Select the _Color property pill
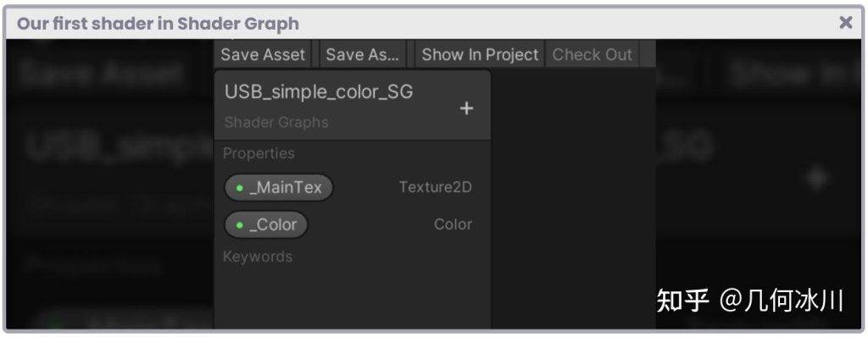 coord(265,224)
